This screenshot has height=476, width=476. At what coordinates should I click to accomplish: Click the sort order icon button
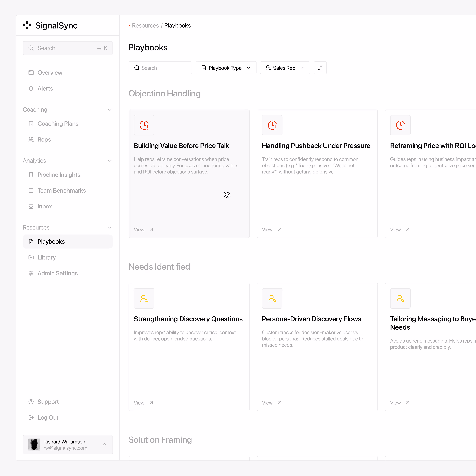pyautogui.click(x=320, y=68)
